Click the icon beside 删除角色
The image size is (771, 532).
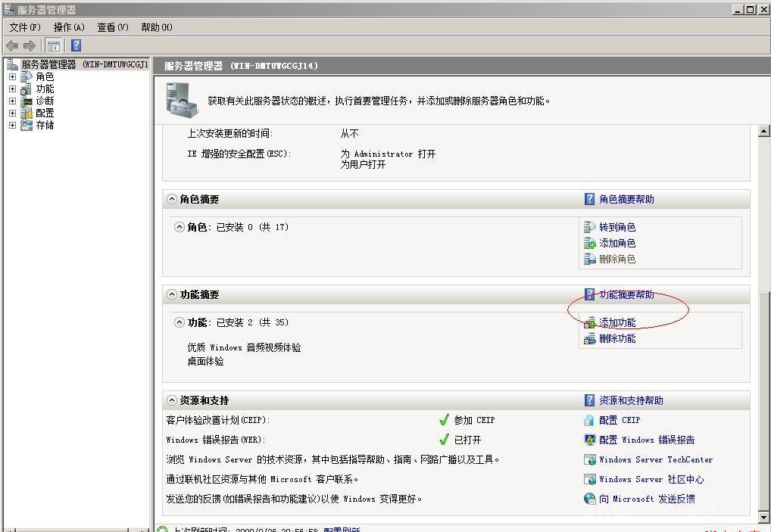tap(589, 258)
